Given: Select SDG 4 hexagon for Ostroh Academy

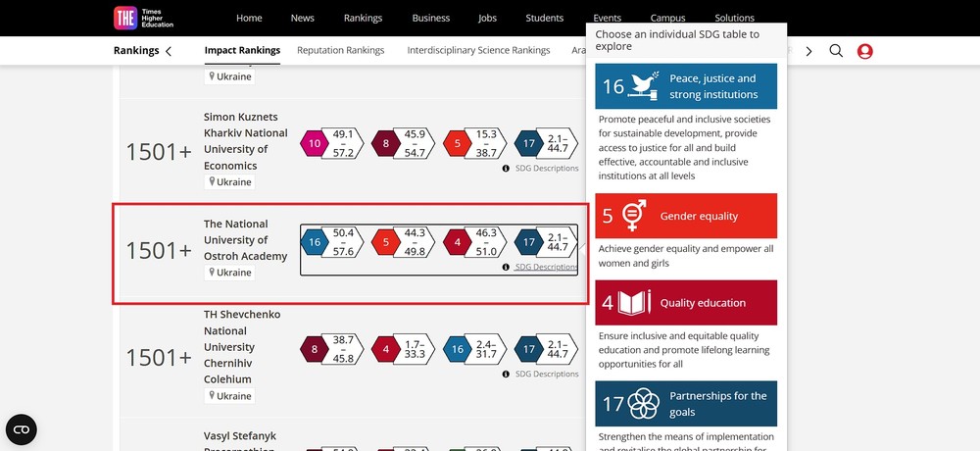Looking at the screenshot, I should click(458, 242).
